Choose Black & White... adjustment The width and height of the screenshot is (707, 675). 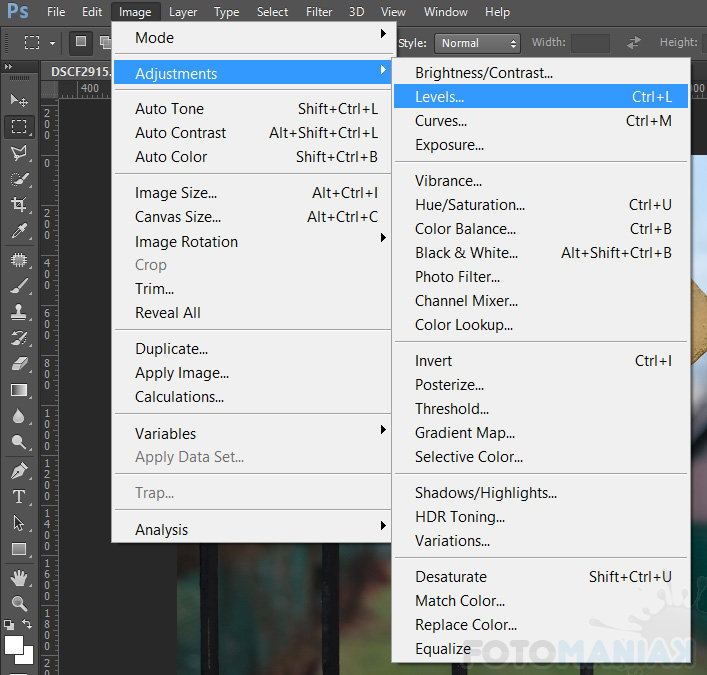pyautogui.click(x=541, y=253)
